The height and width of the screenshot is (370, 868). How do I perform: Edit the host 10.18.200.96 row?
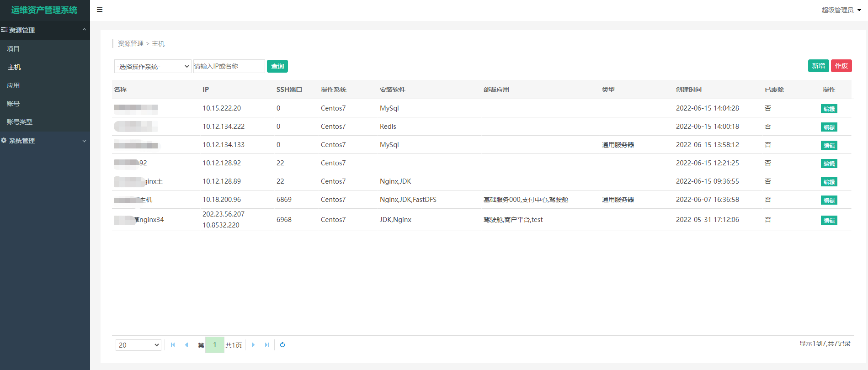829,200
